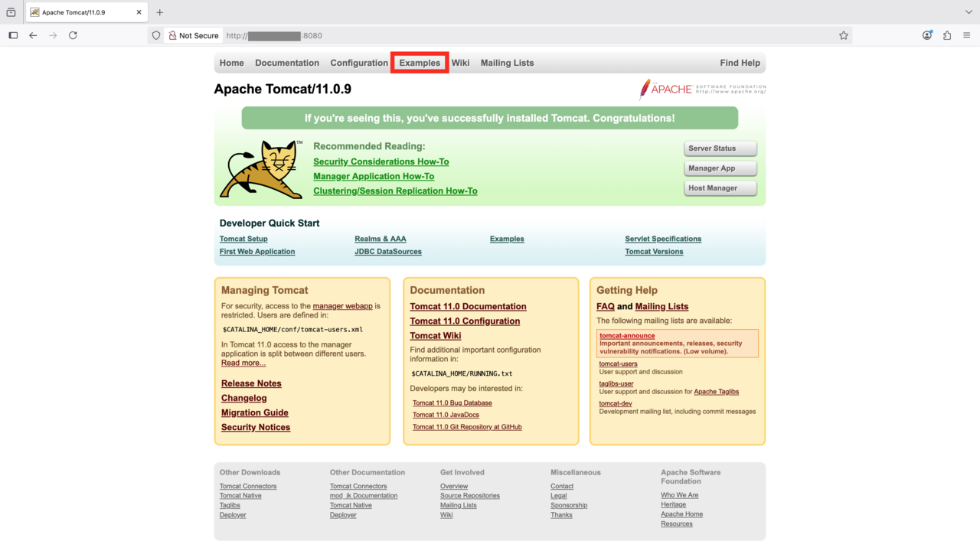Toggle the browser sidebar icon
The height and width of the screenshot is (551, 980).
[x=13, y=34]
